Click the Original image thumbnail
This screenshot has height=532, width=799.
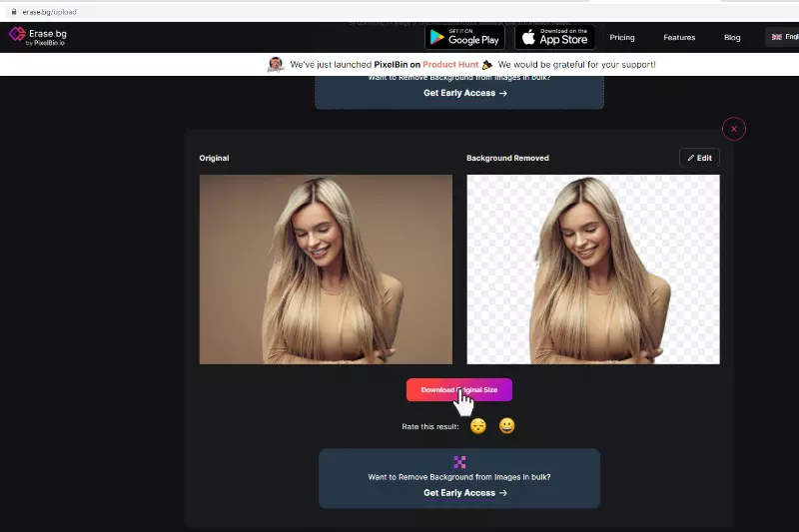click(x=326, y=269)
